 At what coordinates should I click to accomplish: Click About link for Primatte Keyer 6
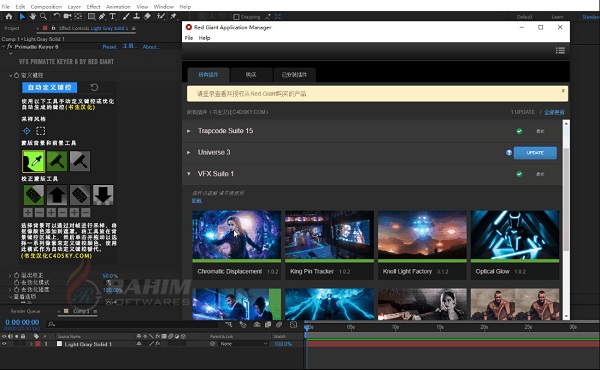pos(151,47)
